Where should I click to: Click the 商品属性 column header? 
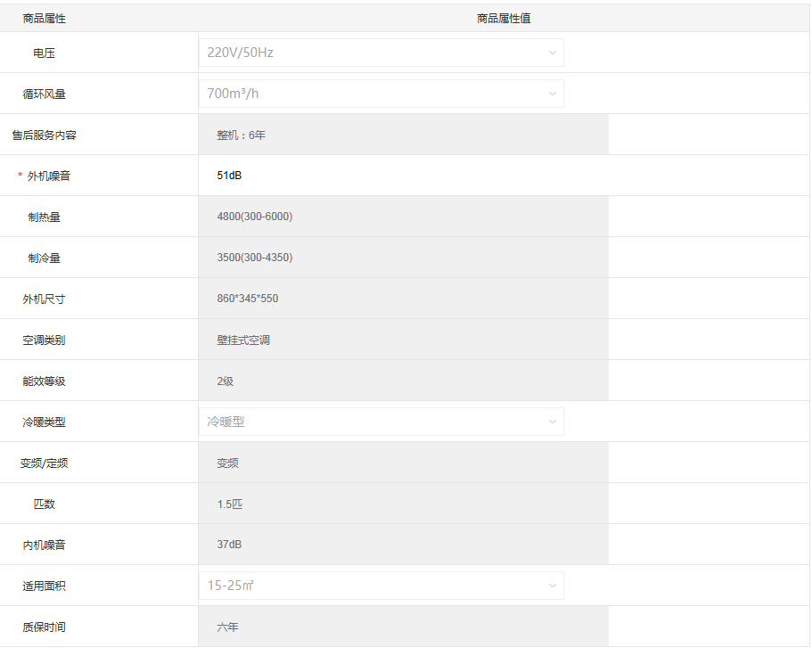(45, 18)
